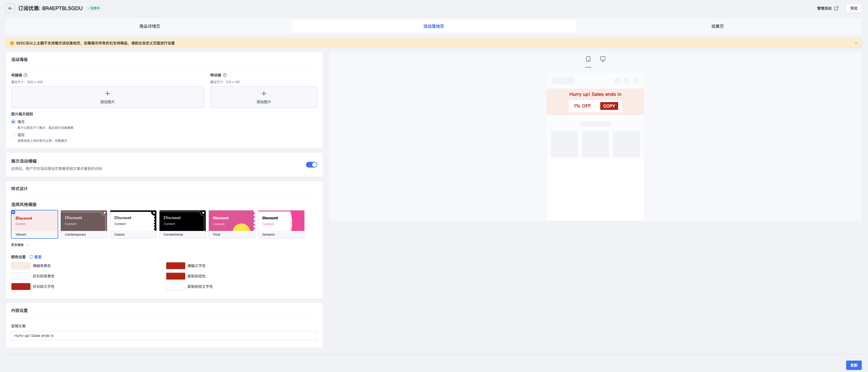Click the back arrow icon
This screenshot has height=372, width=868.
(x=10, y=8)
